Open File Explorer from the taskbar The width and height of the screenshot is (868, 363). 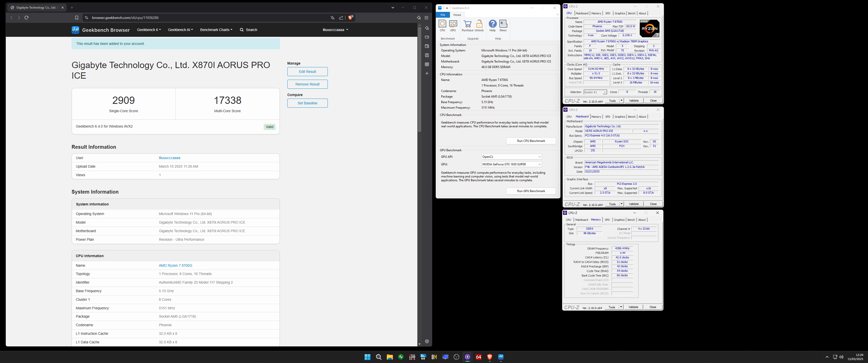390,357
